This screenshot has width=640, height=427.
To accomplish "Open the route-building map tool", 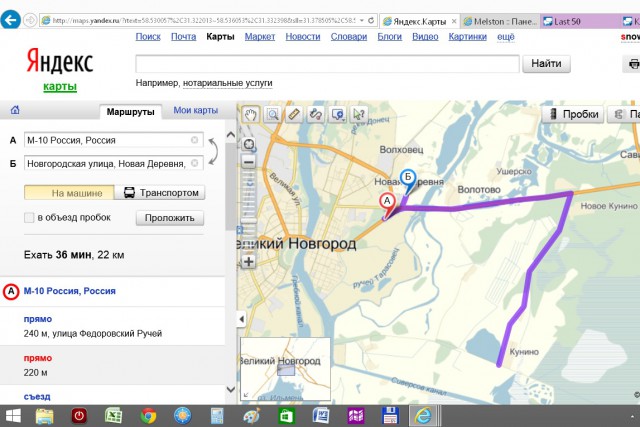I will tap(316, 115).
